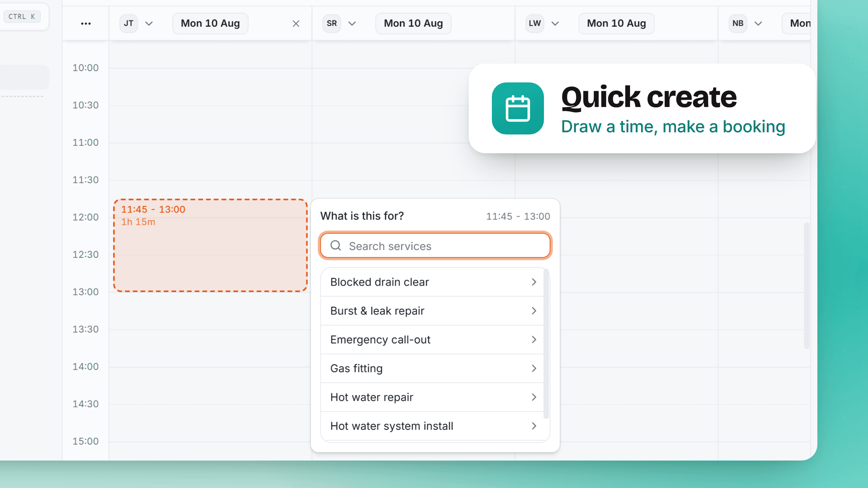Close the JT calendar column
The width and height of the screenshot is (868, 488).
[x=296, y=23]
